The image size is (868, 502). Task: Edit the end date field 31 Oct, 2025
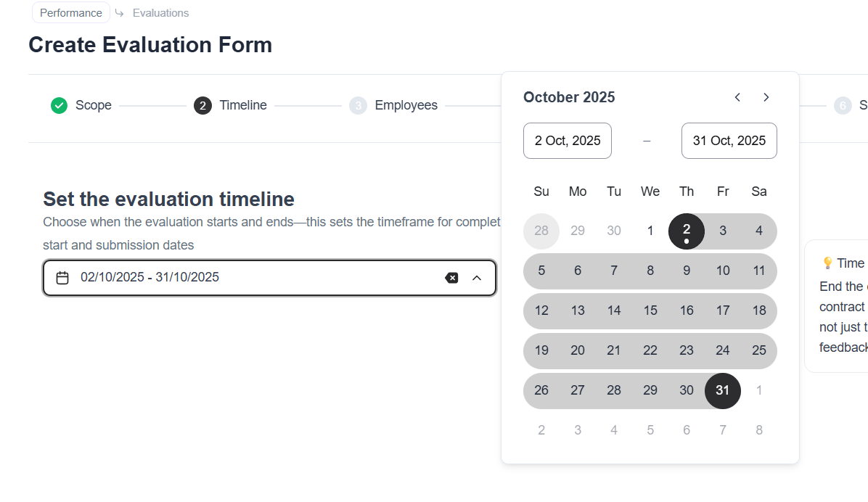coord(729,141)
